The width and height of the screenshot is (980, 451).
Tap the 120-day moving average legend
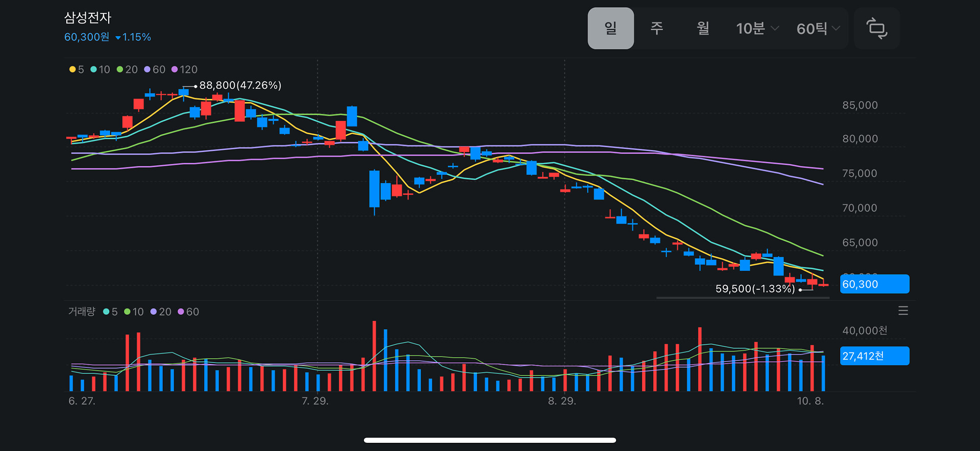click(184, 69)
